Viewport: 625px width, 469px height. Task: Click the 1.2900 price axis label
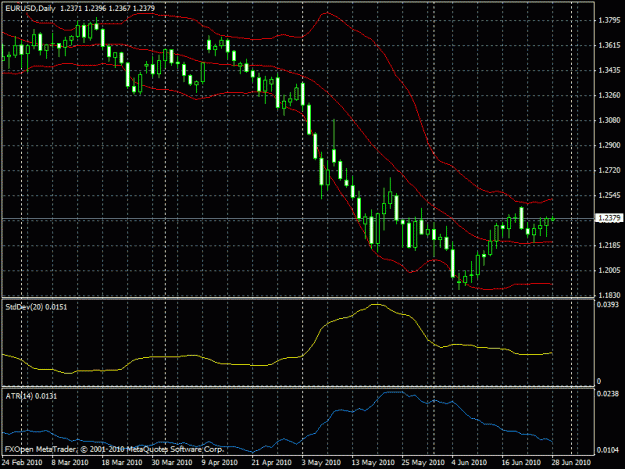pyautogui.click(x=609, y=145)
